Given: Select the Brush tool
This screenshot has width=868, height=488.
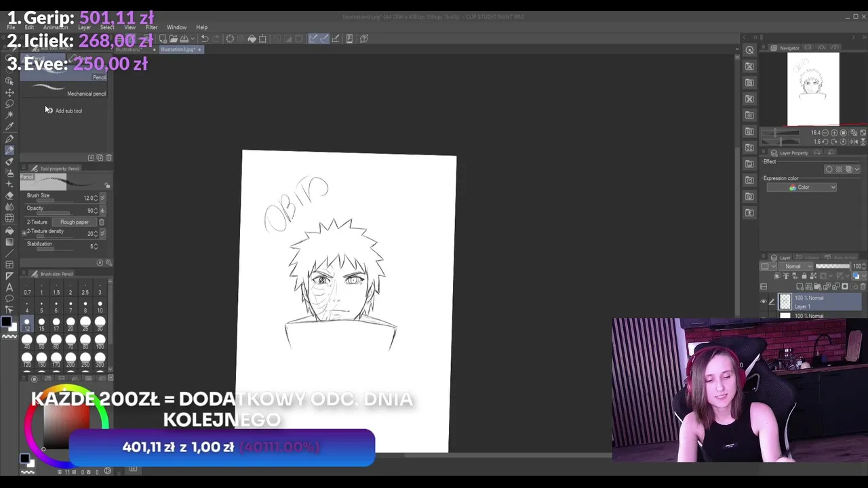Looking at the screenshot, I should pyautogui.click(x=9, y=161).
